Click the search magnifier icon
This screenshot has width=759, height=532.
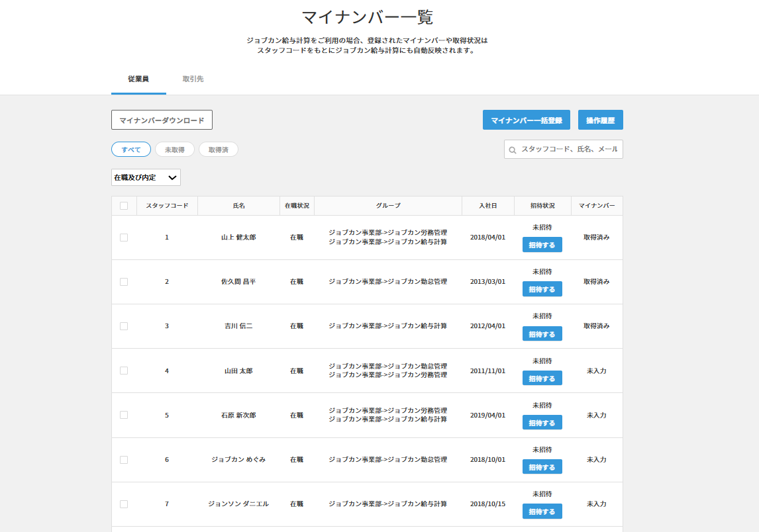click(512, 150)
